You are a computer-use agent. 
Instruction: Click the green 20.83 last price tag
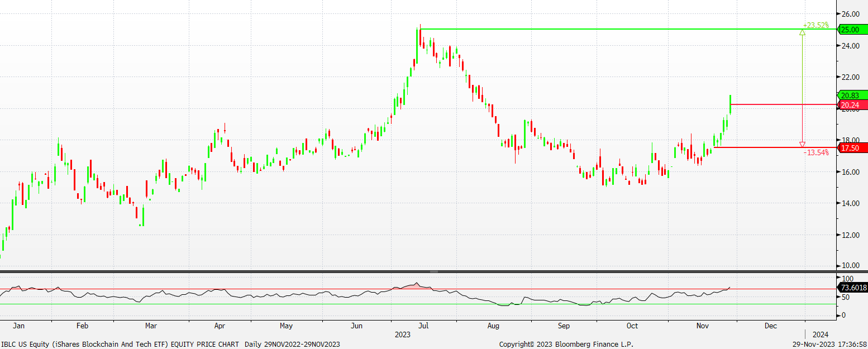point(853,95)
